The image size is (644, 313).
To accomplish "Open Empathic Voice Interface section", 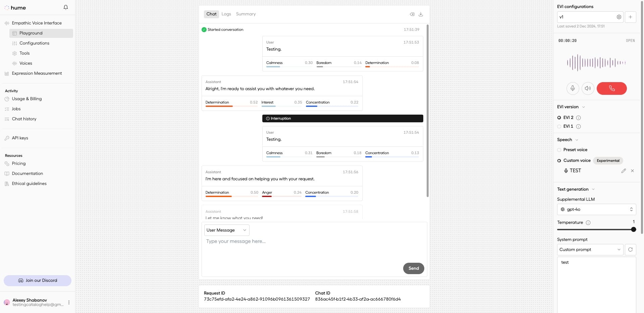I will click(37, 23).
